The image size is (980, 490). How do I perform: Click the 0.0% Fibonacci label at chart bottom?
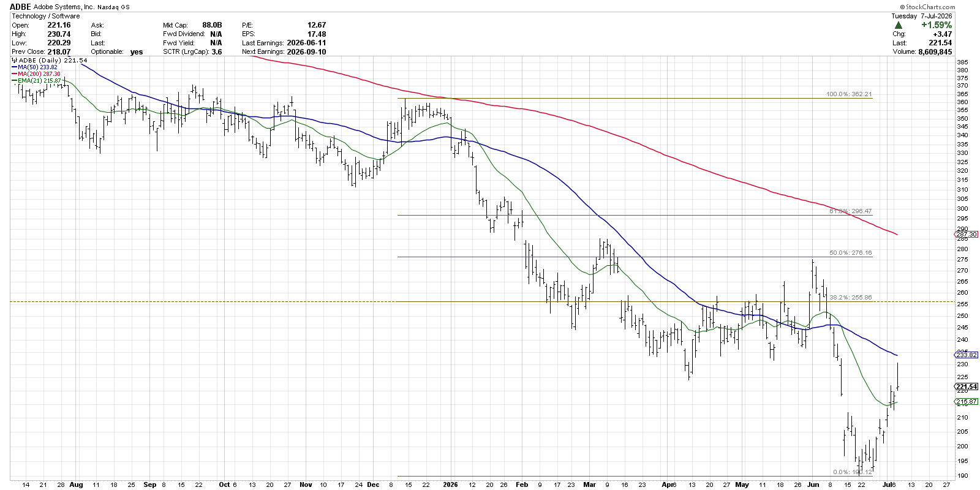[x=852, y=472]
